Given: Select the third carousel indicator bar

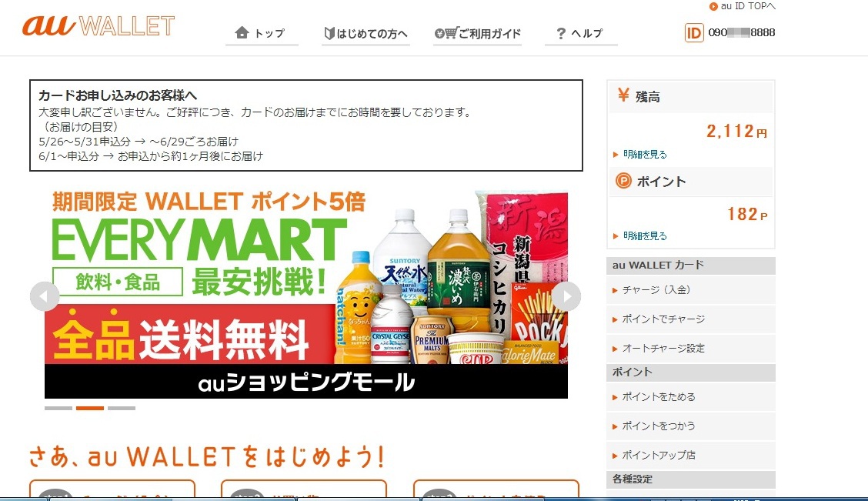Looking at the screenshot, I should [122, 408].
